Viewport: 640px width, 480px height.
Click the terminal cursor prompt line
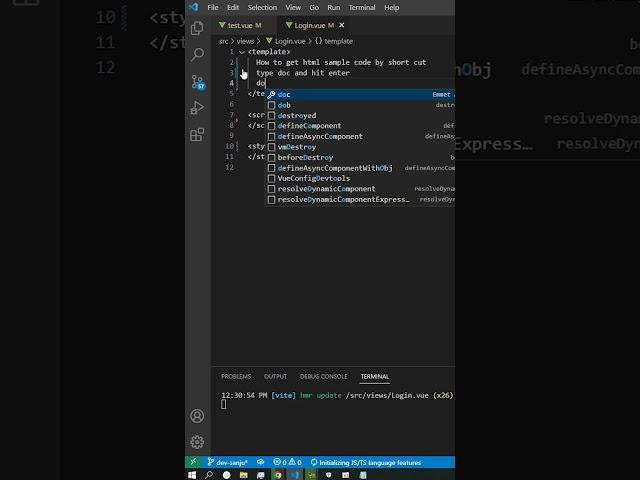point(224,404)
